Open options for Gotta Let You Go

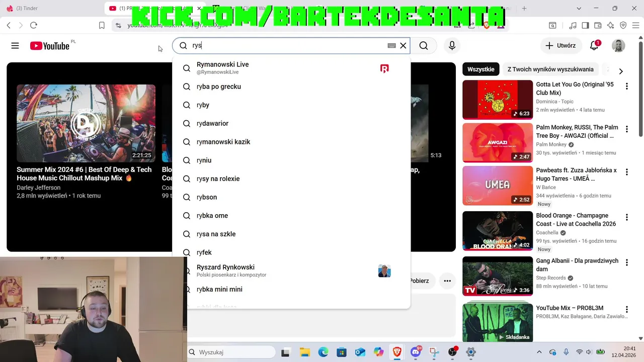pos(626,86)
